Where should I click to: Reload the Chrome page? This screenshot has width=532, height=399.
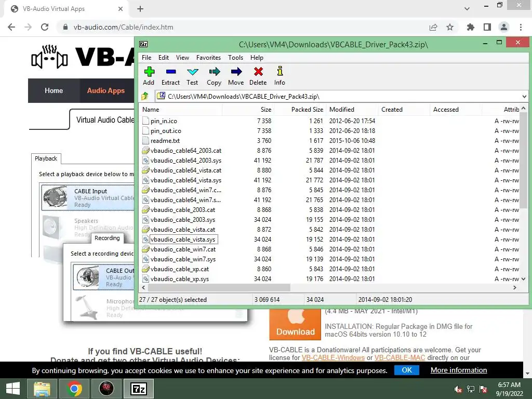coord(45,27)
